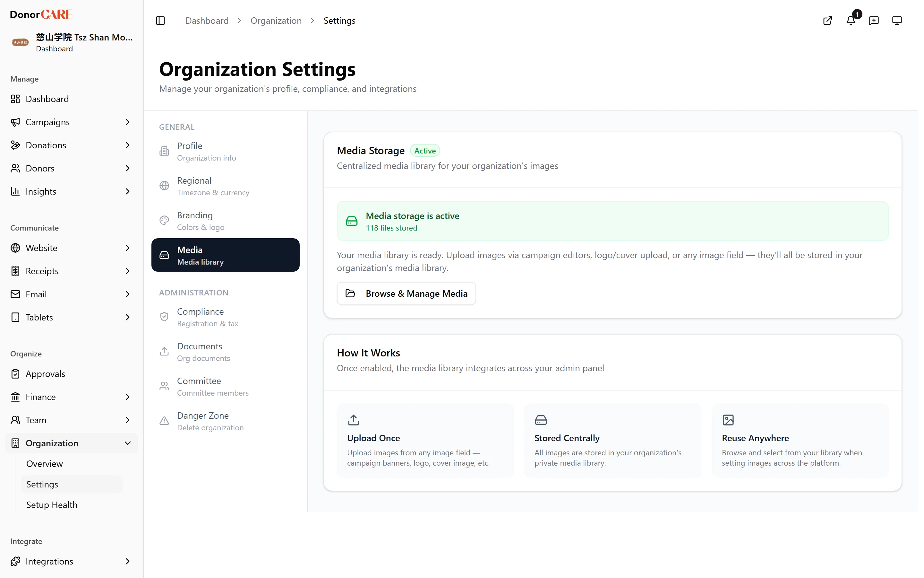The height and width of the screenshot is (578, 924).
Task: Open the Danger Zone section
Action: click(225, 421)
